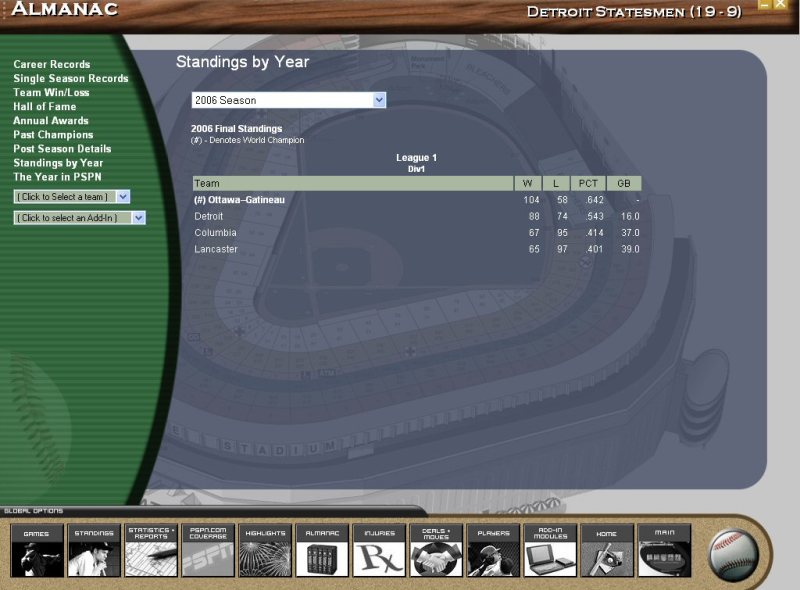Open the Injuries Rx icon
The height and width of the screenshot is (590, 800).
pos(379,551)
